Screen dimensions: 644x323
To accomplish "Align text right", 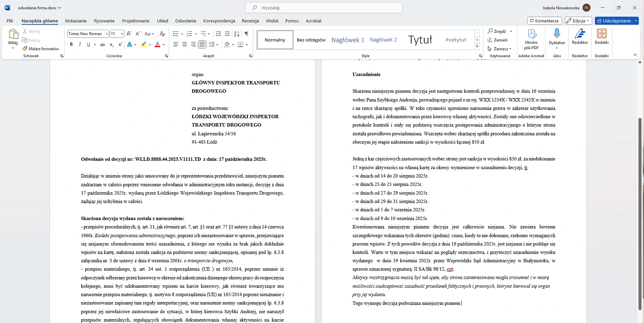I will pyautogui.click(x=193, y=45).
